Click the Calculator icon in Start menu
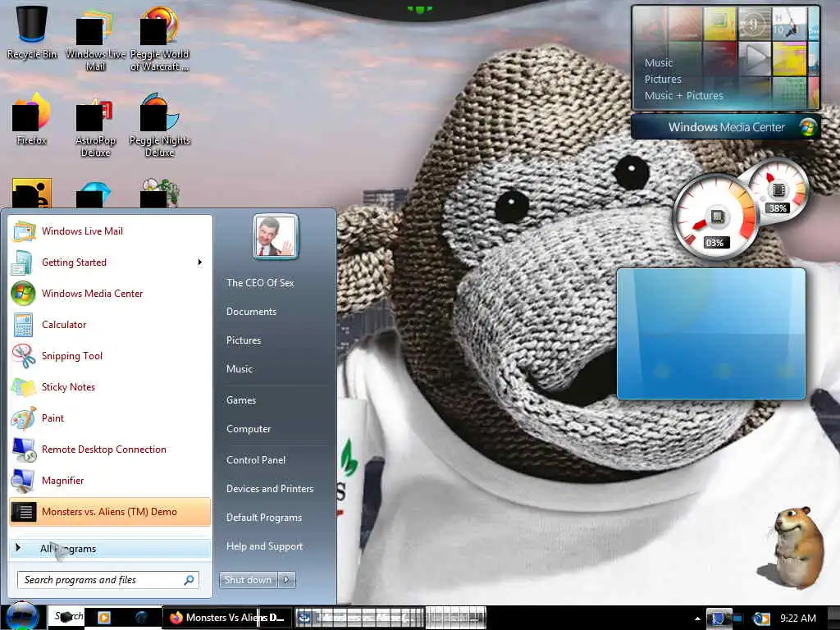The height and width of the screenshot is (630, 840). [x=24, y=325]
